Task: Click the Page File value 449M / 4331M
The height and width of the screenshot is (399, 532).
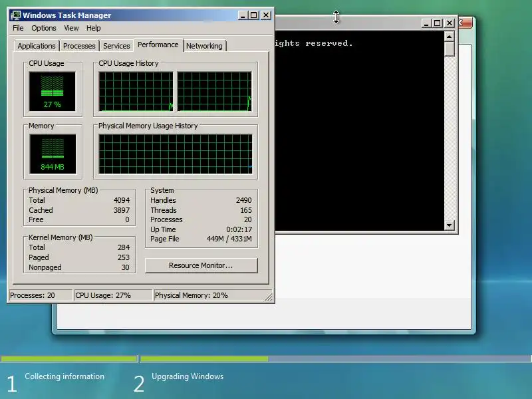Action: click(229, 239)
